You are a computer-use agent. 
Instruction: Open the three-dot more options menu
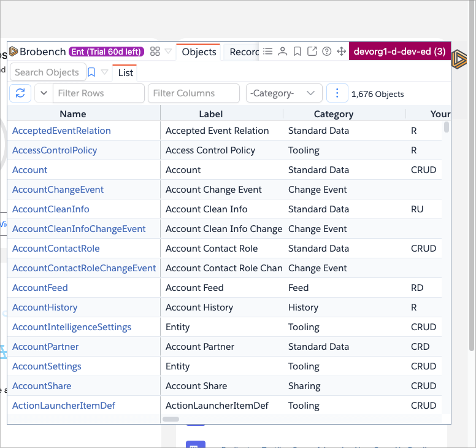tap(337, 93)
